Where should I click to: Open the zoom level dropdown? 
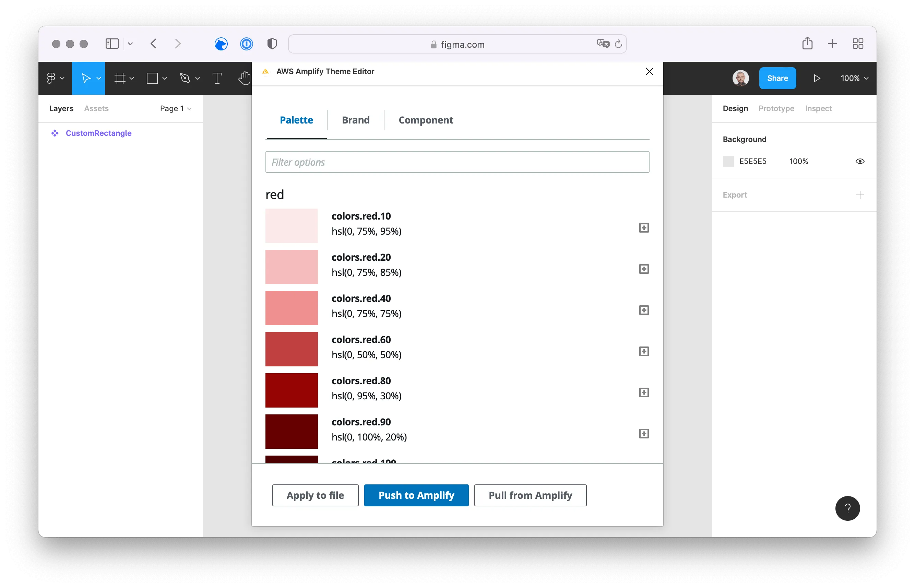coord(854,78)
